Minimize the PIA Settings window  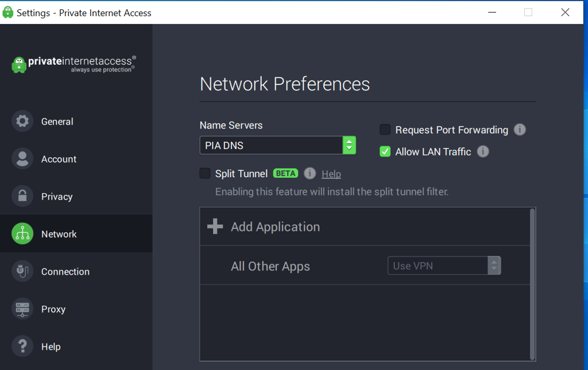[x=492, y=13]
